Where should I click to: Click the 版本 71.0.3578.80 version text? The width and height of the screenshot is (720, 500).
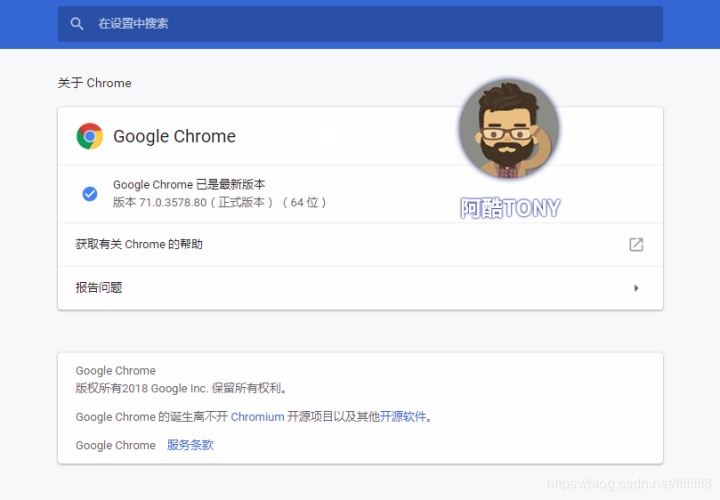tap(219, 202)
